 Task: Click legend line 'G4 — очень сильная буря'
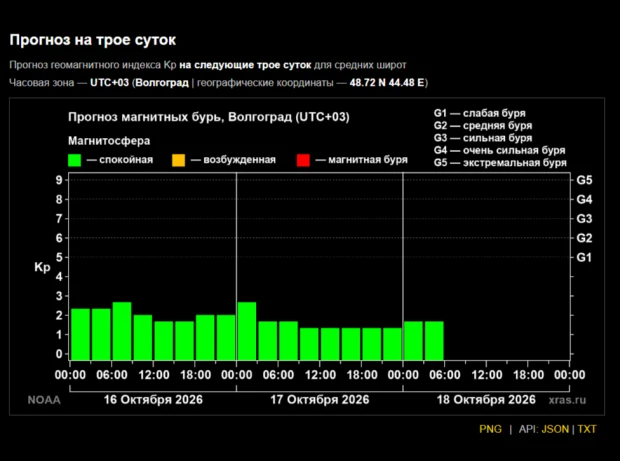tap(499, 150)
